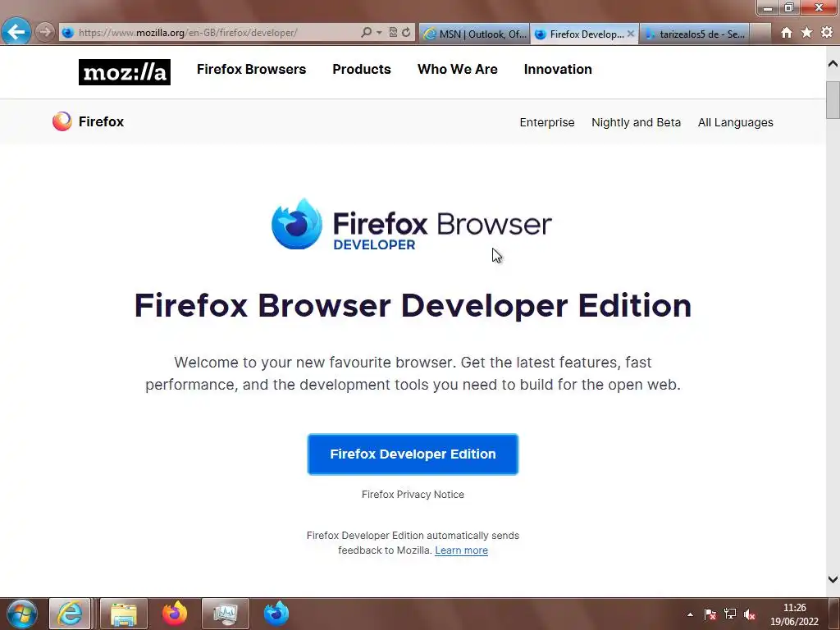
Task: Click the Firefox Browser Developer Edition heading
Action: pos(413,305)
